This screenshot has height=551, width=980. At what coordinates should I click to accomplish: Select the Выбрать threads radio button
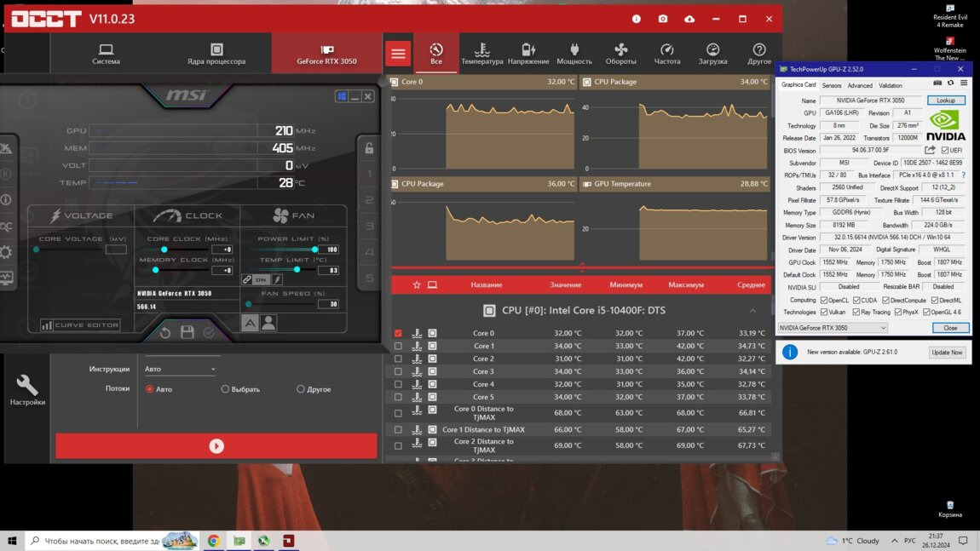tap(225, 389)
